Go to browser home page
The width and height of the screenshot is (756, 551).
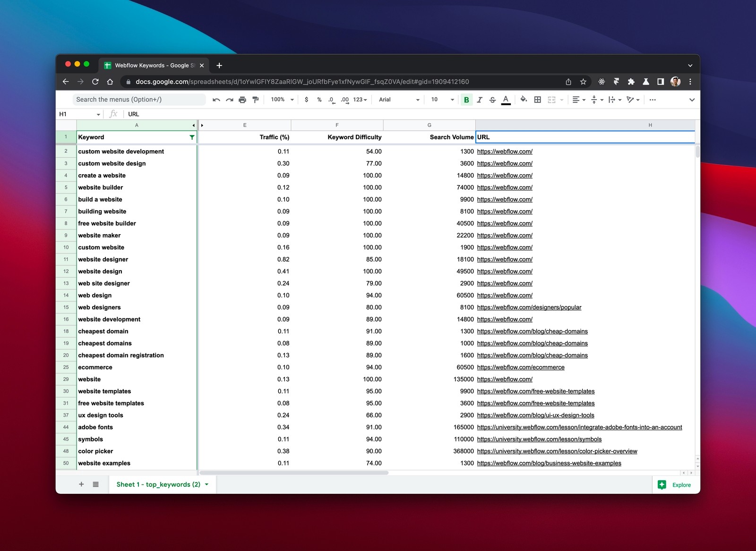pyautogui.click(x=110, y=82)
